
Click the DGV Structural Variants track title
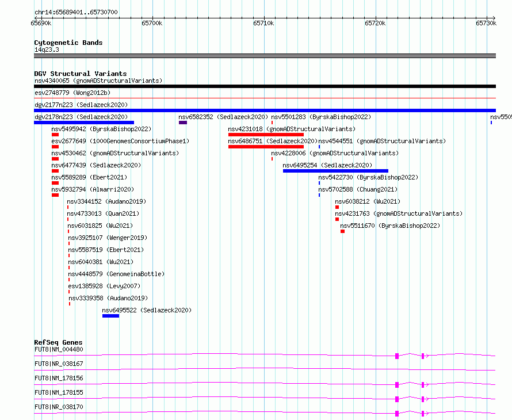(x=81, y=74)
